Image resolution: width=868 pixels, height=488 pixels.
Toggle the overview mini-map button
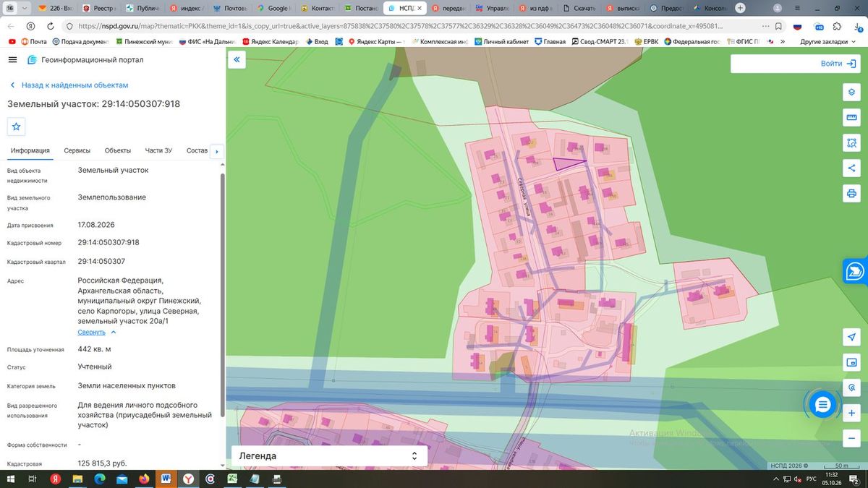coord(851,362)
